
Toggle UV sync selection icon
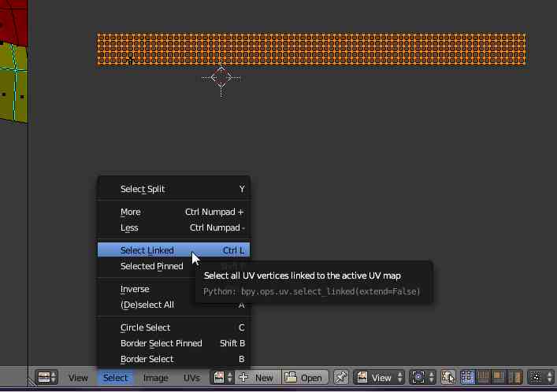pos(447,377)
